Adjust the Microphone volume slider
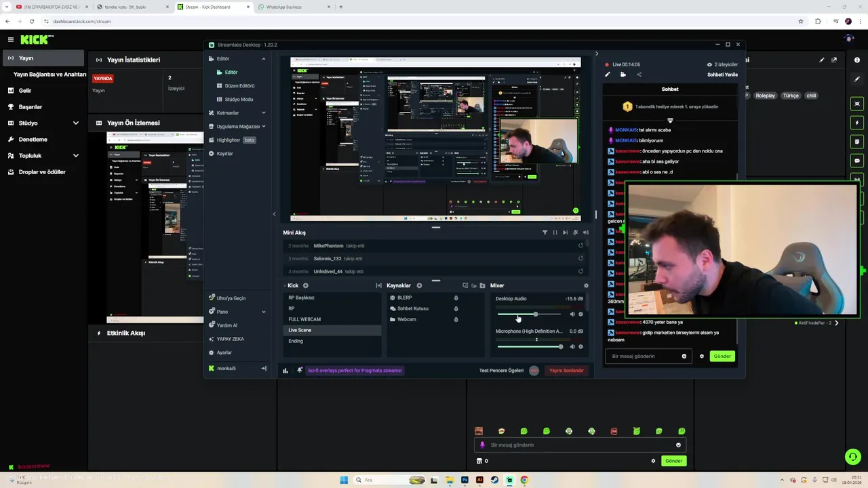Image resolution: width=868 pixels, height=488 pixels. tap(529, 347)
